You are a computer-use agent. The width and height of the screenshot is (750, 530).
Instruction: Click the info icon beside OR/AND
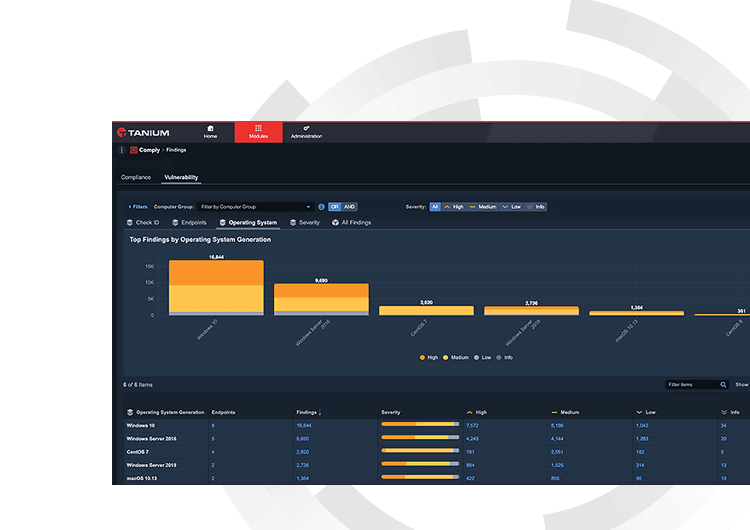click(321, 207)
